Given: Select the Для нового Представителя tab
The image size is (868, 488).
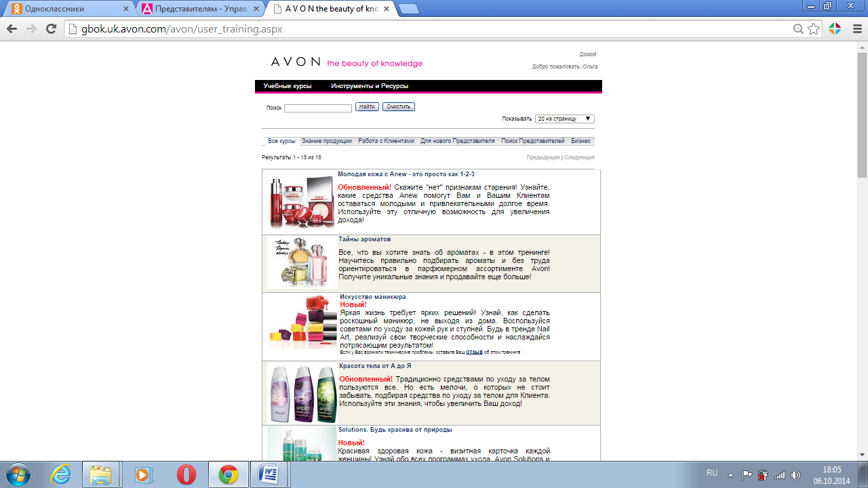Looking at the screenshot, I should tap(458, 141).
